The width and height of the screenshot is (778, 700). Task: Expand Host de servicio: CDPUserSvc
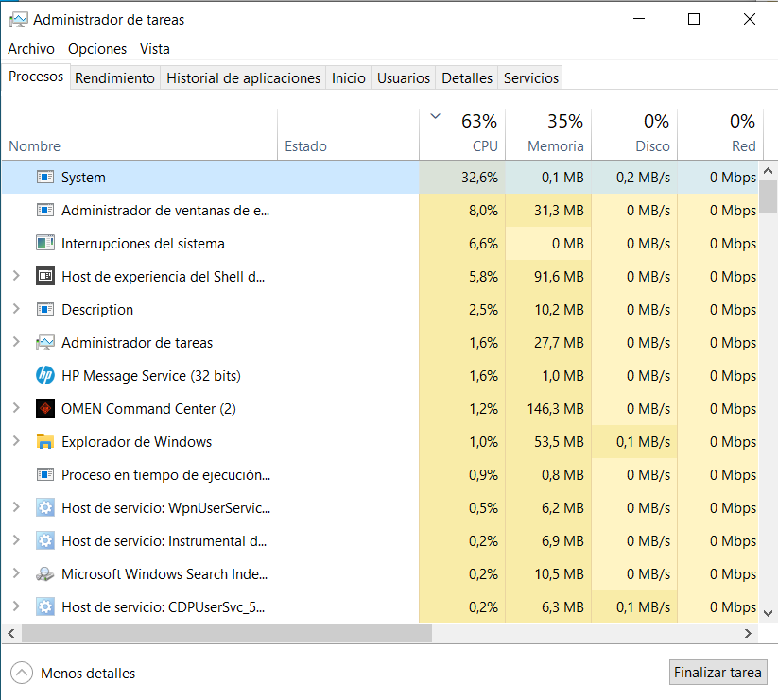click(x=16, y=606)
